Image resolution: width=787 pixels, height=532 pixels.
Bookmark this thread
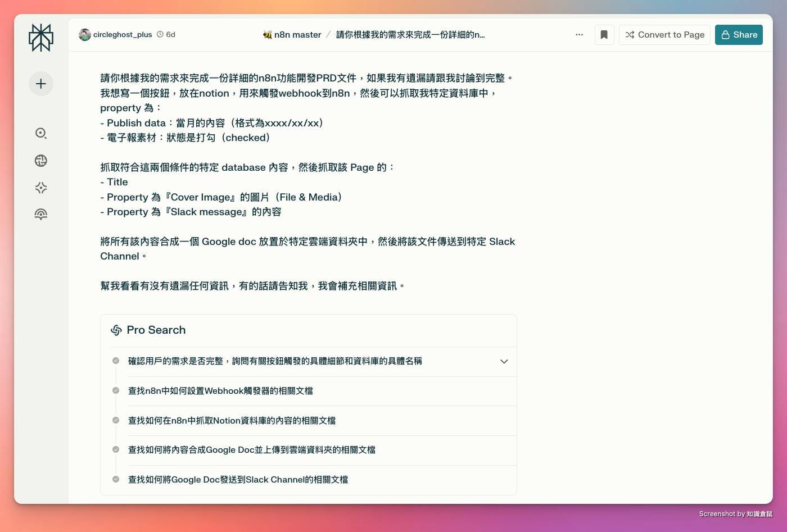(604, 35)
